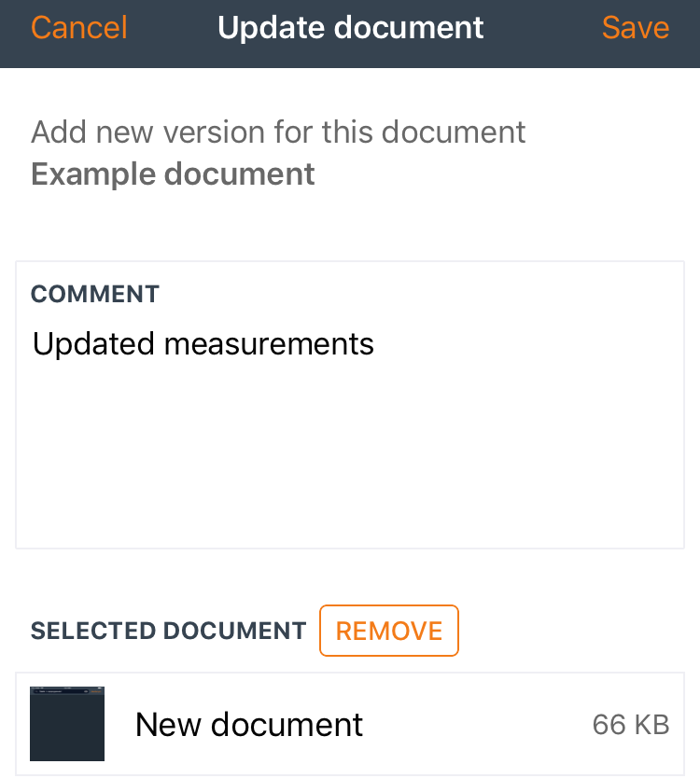The image size is (700, 778).
Task: Click the SELECTED DOCUMENT section heading
Action: pyautogui.click(x=168, y=631)
